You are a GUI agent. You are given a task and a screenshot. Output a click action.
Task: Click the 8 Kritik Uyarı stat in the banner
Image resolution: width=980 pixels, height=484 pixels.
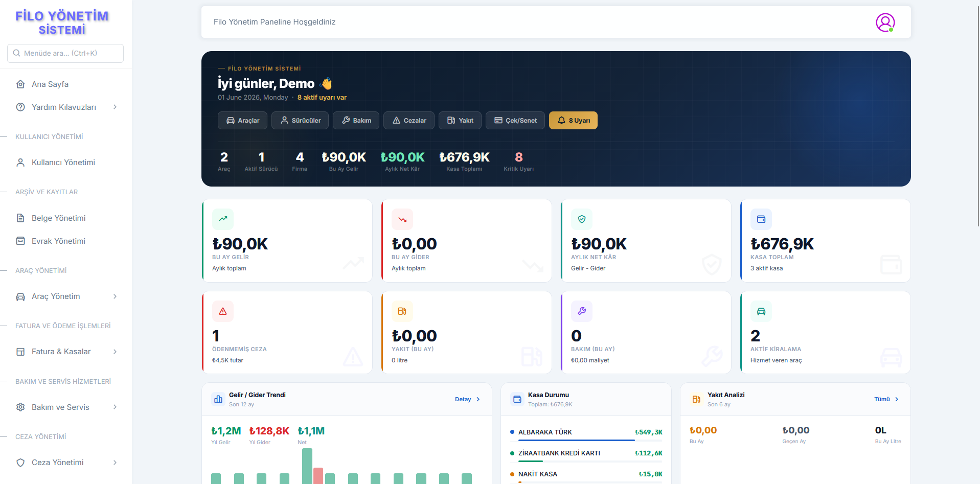pyautogui.click(x=518, y=162)
